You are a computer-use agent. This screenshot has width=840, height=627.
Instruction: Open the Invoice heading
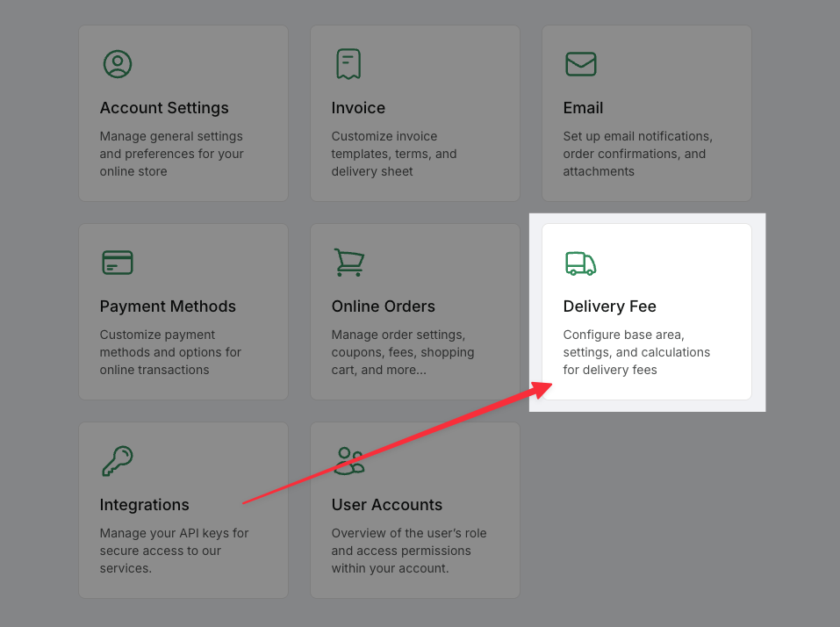(358, 108)
